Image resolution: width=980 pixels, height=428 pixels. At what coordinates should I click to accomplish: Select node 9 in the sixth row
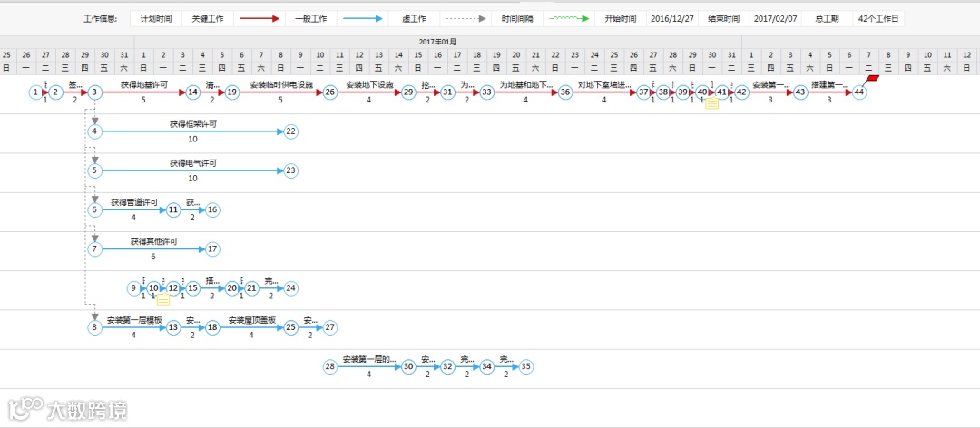point(133,288)
